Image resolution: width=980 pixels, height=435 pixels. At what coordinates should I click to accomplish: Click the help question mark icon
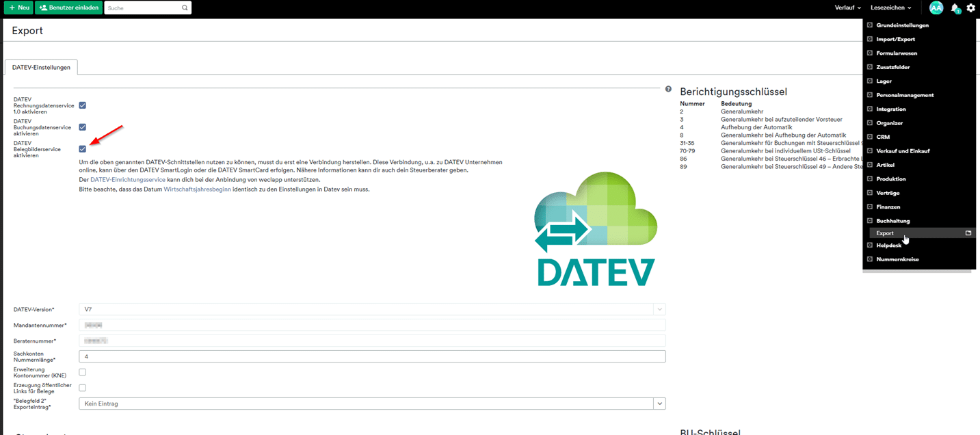point(668,89)
